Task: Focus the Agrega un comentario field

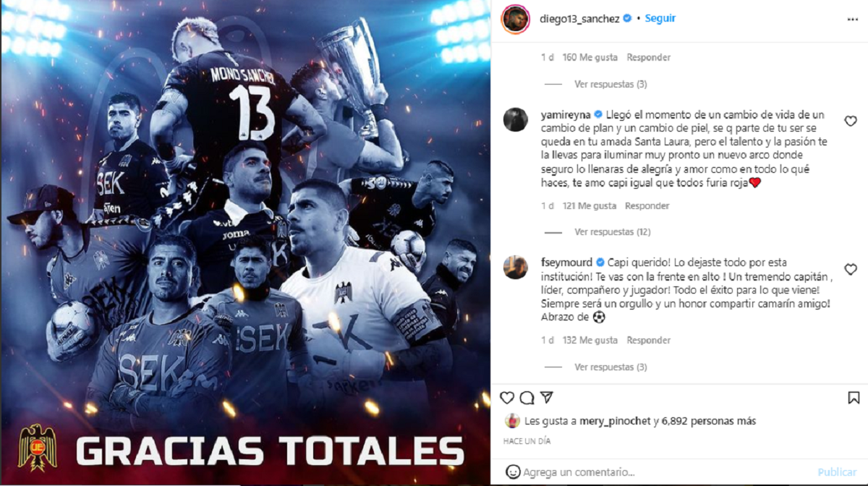Action: point(665,472)
